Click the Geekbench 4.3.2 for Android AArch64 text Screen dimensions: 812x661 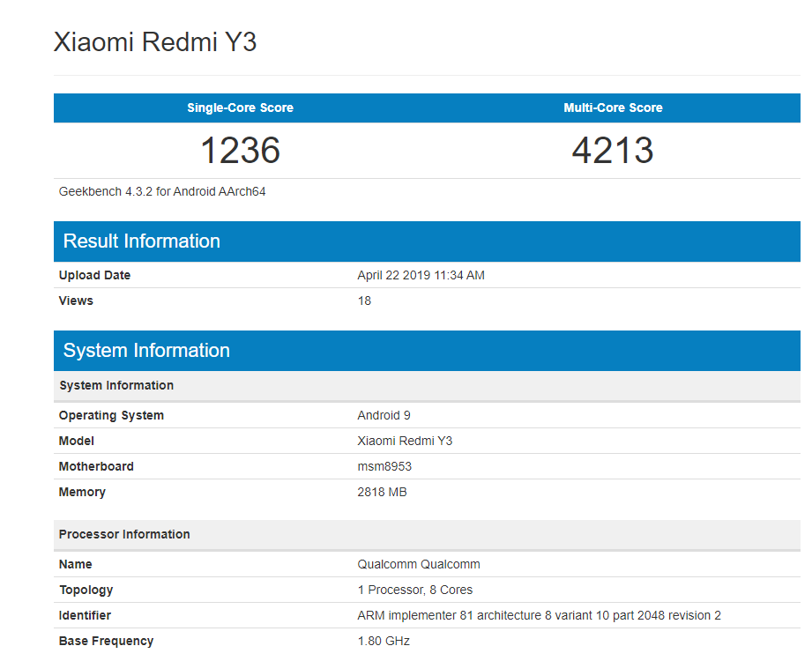pos(162,191)
